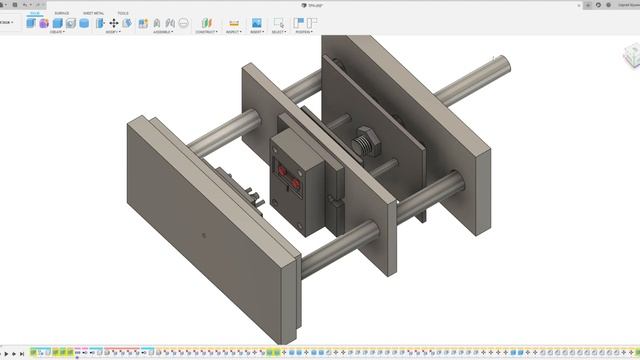Activate the Select tool icon
Screen dimensions: 640x360
pyautogui.click(x=279, y=23)
